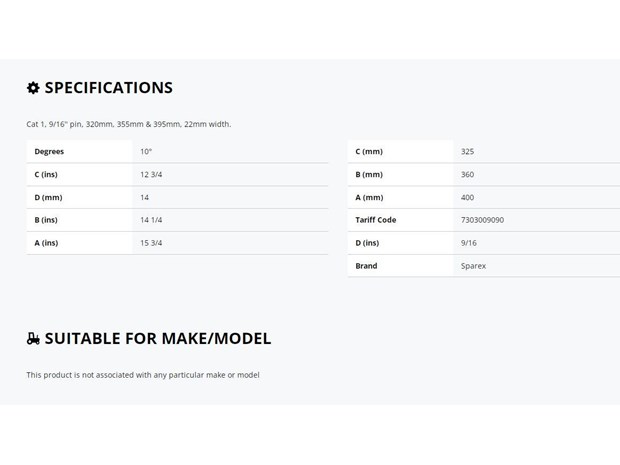Click the gear icon beside Specifications
Image resolution: width=620 pixels, height=465 pixels.
(x=33, y=88)
